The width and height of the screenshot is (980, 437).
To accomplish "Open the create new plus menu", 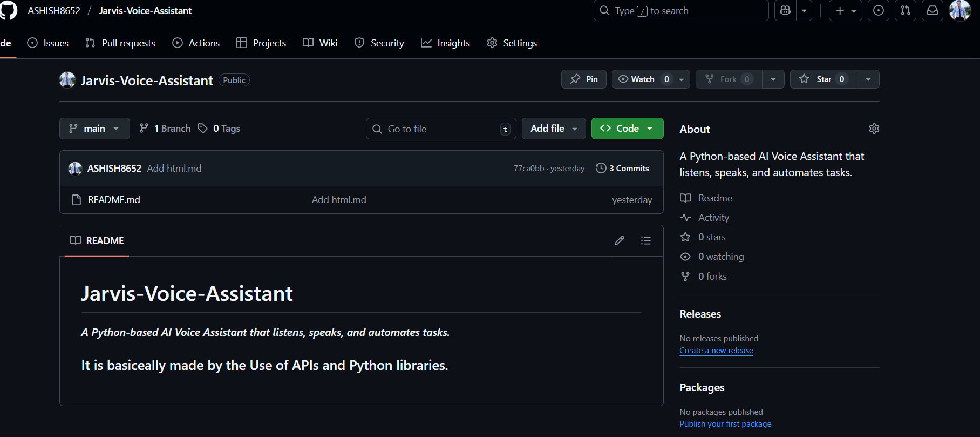I will (x=846, y=11).
